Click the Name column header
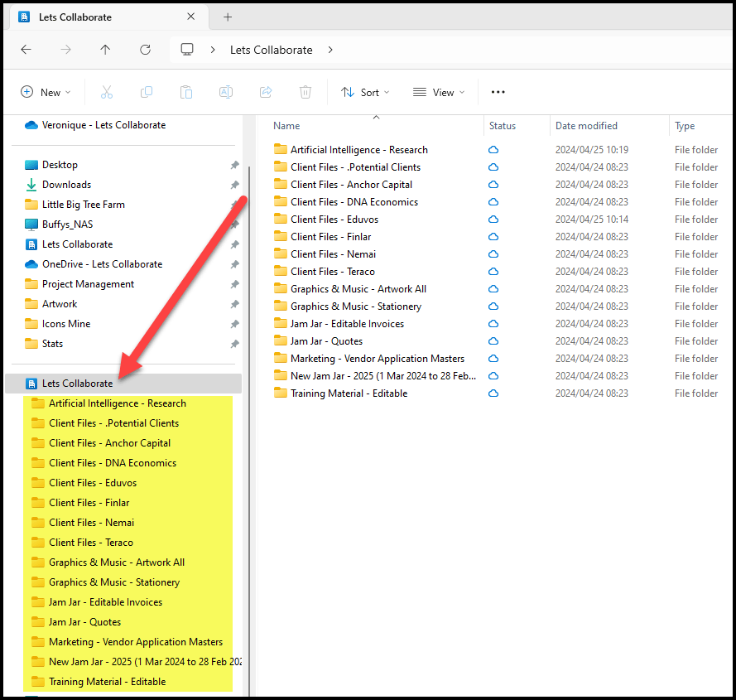Viewport: 736px width, 700px height. (286, 126)
